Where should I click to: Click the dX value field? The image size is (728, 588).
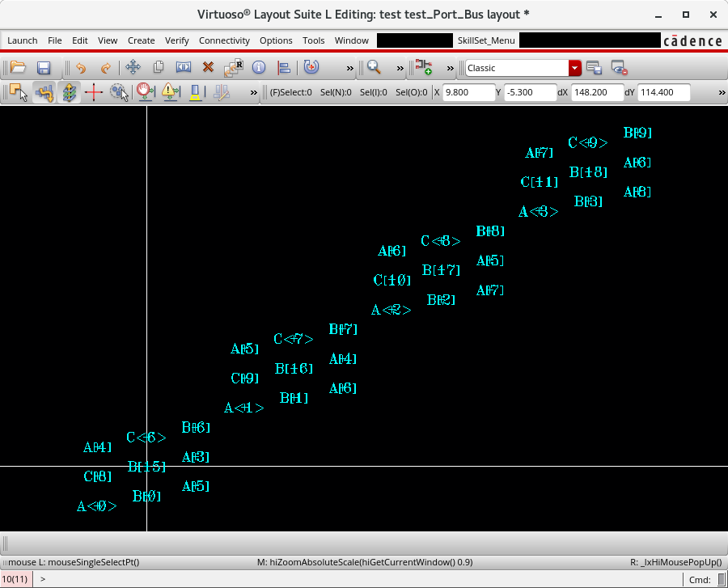597,92
